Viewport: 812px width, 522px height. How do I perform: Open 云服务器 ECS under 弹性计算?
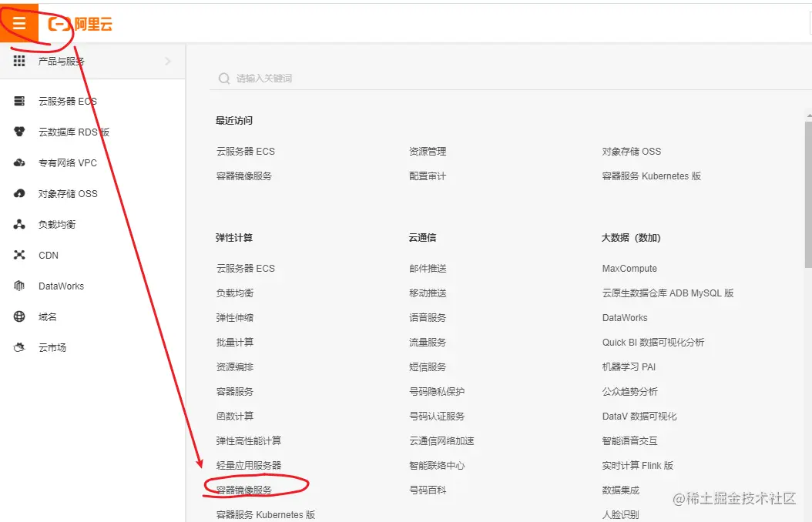coord(246,268)
